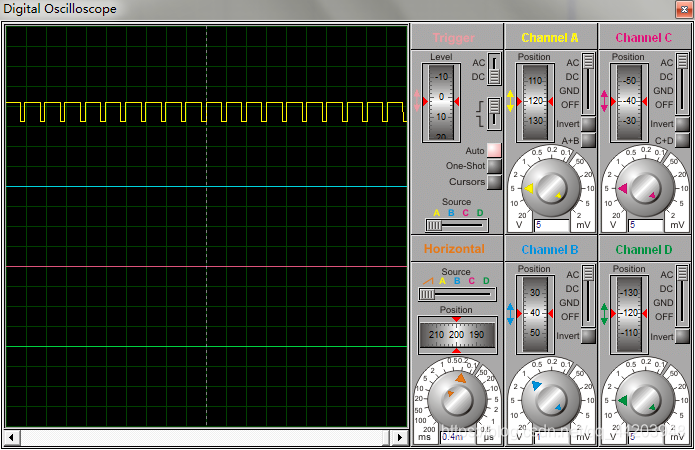The width and height of the screenshot is (695, 450).
Task: Click the yellow pointer on Channel A knob
Action: click(529, 188)
